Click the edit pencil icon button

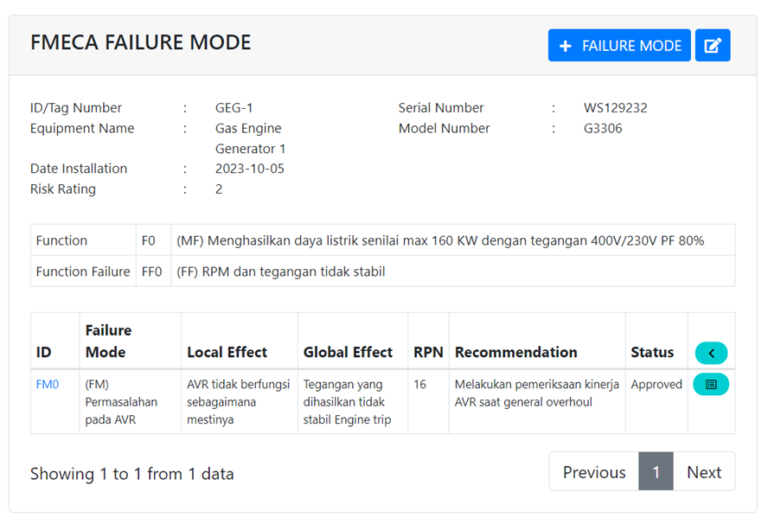pos(712,46)
